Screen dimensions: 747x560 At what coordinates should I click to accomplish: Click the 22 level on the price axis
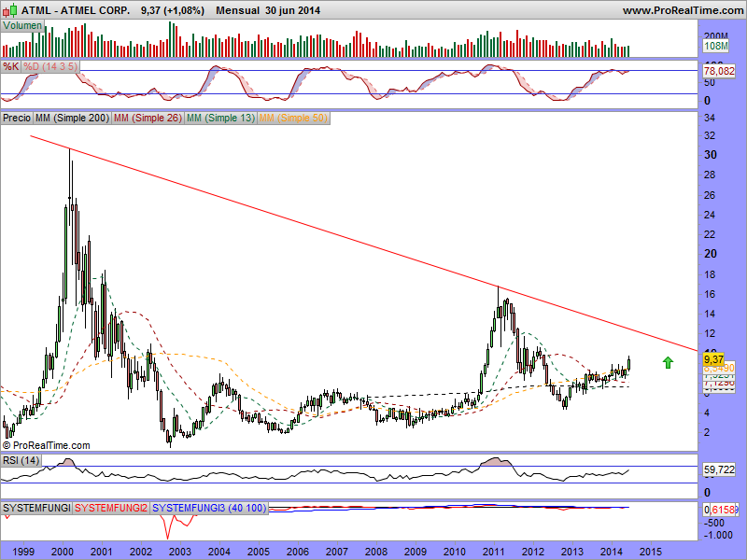click(710, 234)
